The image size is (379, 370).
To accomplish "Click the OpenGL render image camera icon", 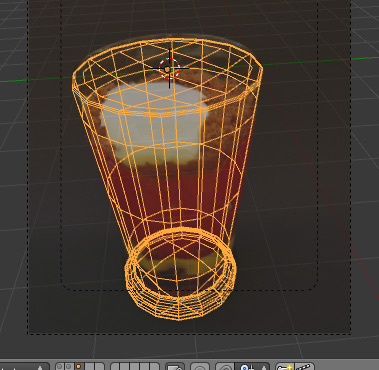I will pyautogui.click(x=285, y=367).
